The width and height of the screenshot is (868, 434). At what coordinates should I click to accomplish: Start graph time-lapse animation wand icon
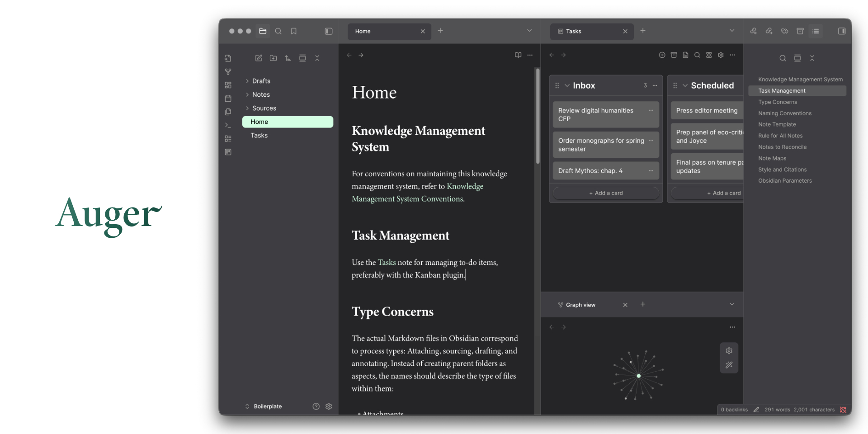[x=729, y=365]
